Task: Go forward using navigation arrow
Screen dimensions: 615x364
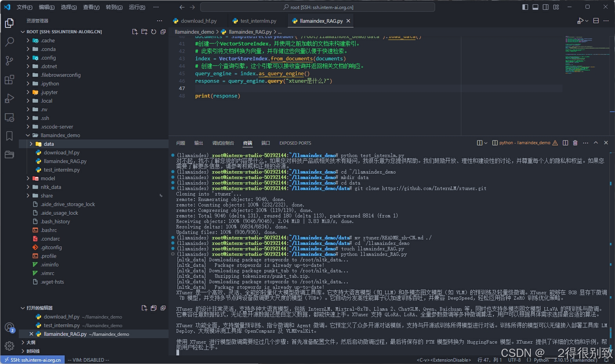Action: [192, 7]
